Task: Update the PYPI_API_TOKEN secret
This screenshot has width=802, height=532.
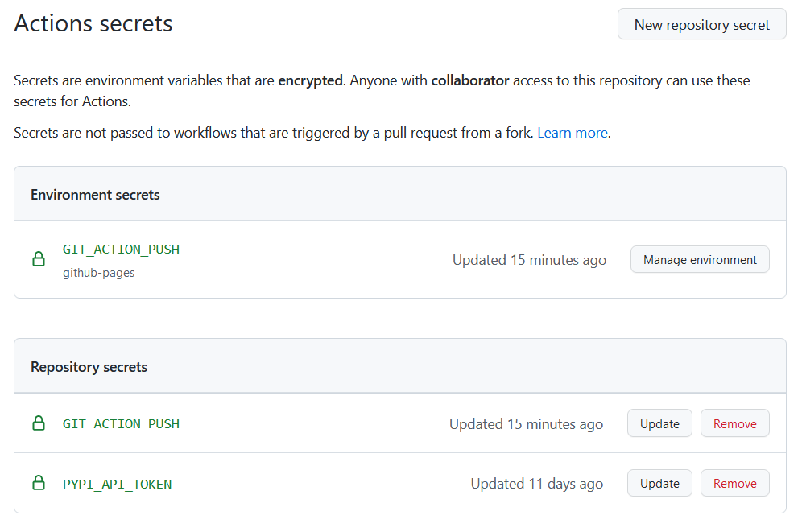Action: tap(659, 484)
